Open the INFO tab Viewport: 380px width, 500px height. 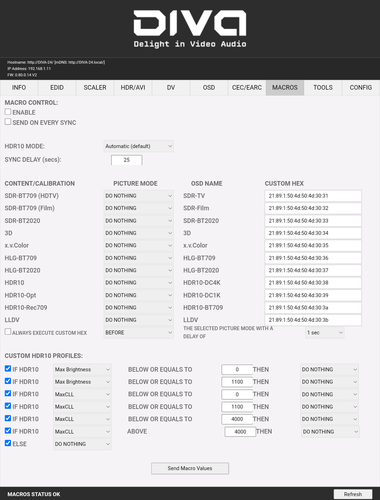[x=19, y=88]
